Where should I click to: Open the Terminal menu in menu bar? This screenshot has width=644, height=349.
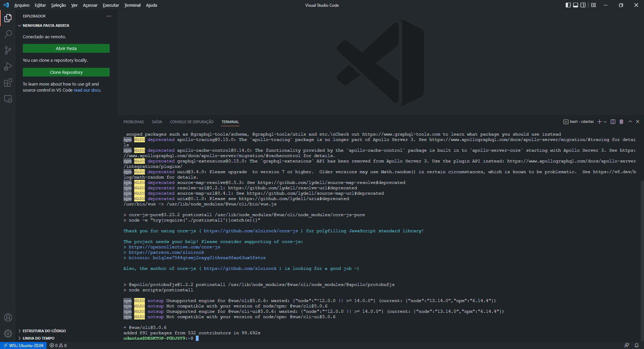[x=132, y=5]
